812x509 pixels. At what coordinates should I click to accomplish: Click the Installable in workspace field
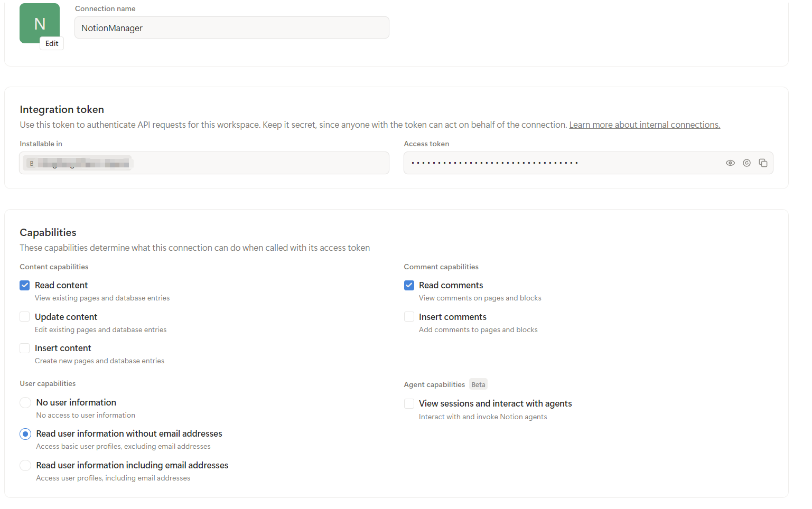204,163
